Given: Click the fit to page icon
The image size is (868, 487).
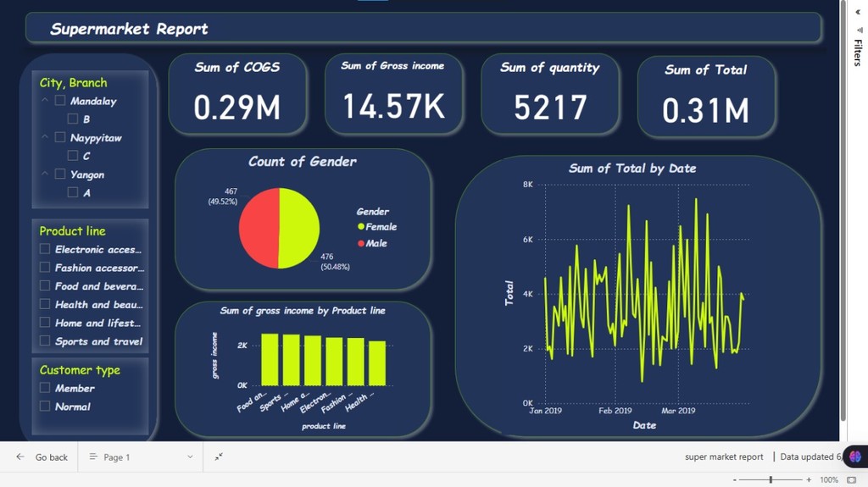Looking at the screenshot, I should (851, 480).
